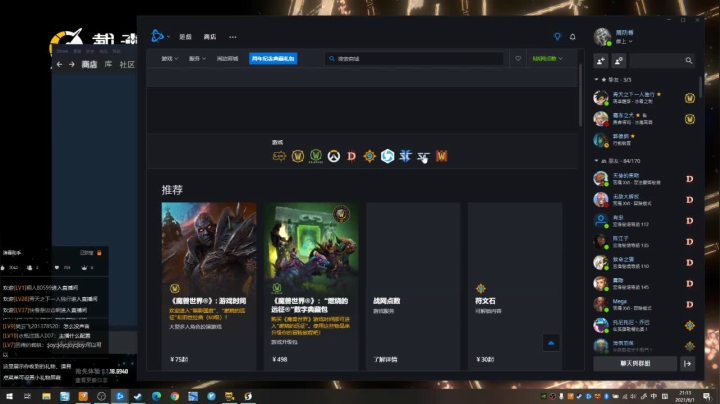Click the lightbulb tips icon
The height and width of the screenshot is (404, 720).
pos(557,36)
